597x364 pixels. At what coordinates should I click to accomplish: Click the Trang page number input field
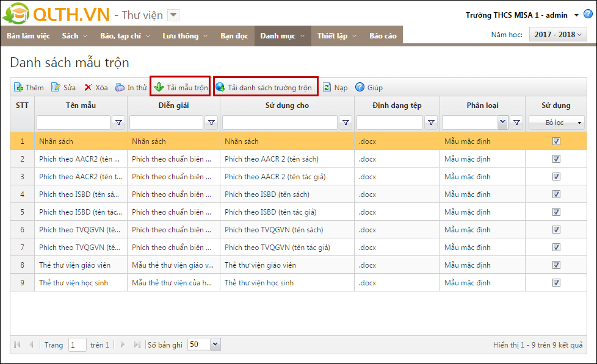(78, 345)
